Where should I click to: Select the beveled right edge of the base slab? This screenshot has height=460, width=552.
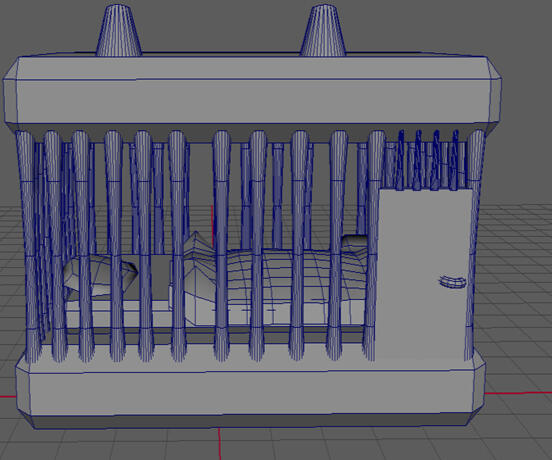click(479, 384)
